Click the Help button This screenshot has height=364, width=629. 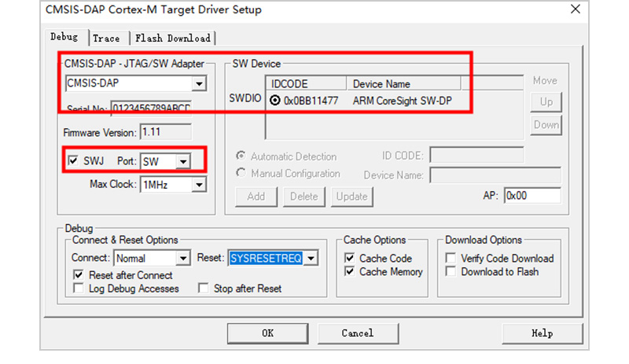coord(542,333)
